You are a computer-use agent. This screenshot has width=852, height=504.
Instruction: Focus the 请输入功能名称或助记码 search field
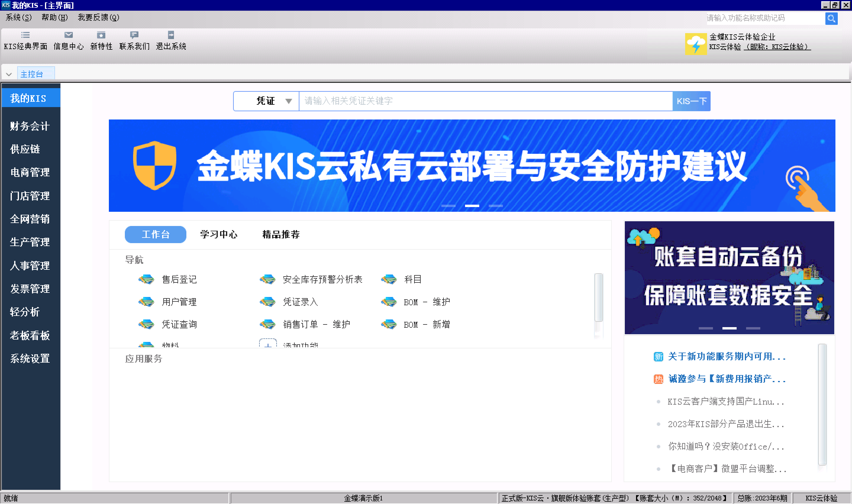coord(765,18)
